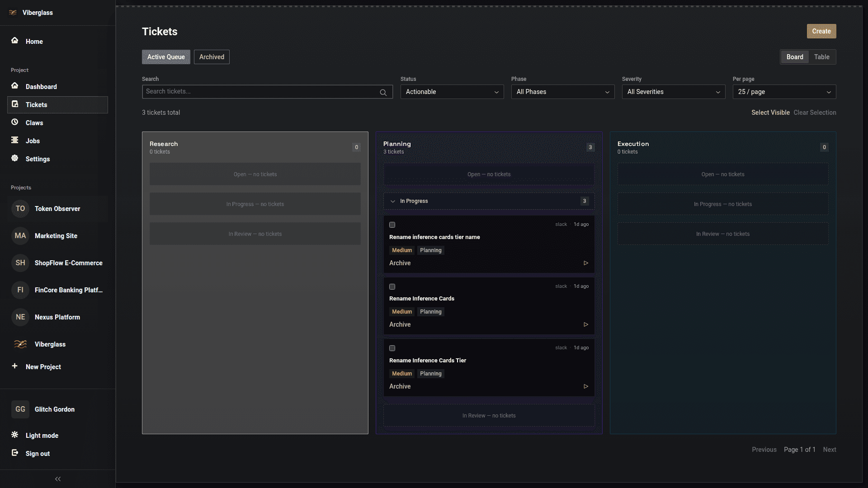Select the Claws icon in the sidebar
The width and height of the screenshot is (868, 488).
[14, 122]
